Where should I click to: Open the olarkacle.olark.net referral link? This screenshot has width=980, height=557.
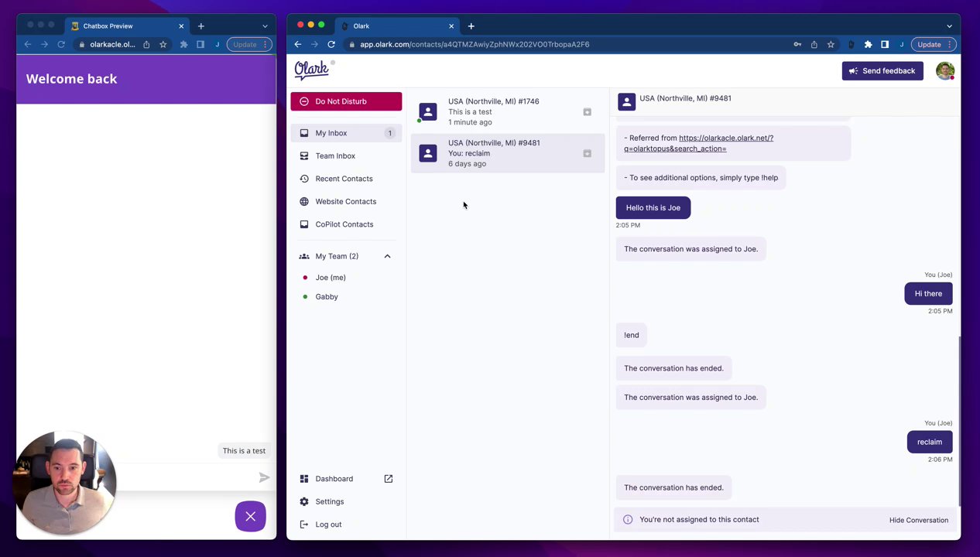click(698, 143)
